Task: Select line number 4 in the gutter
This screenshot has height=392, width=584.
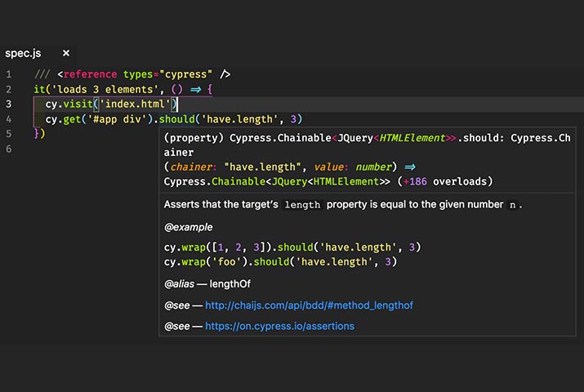Action: point(8,118)
